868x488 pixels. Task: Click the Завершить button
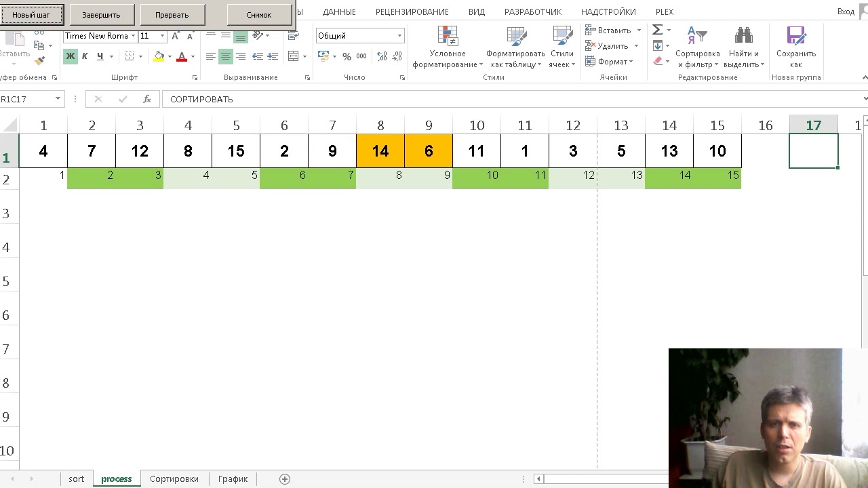coord(101,14)
